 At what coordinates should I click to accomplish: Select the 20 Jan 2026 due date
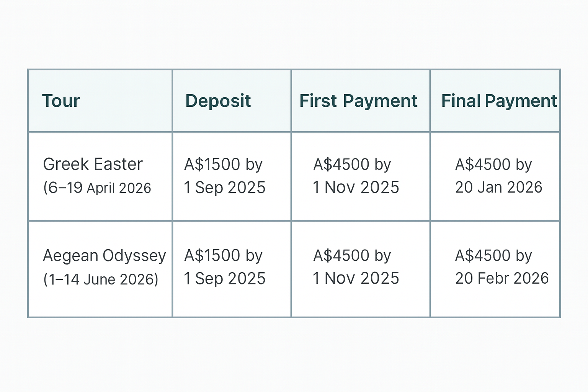[x=498, y=187]
